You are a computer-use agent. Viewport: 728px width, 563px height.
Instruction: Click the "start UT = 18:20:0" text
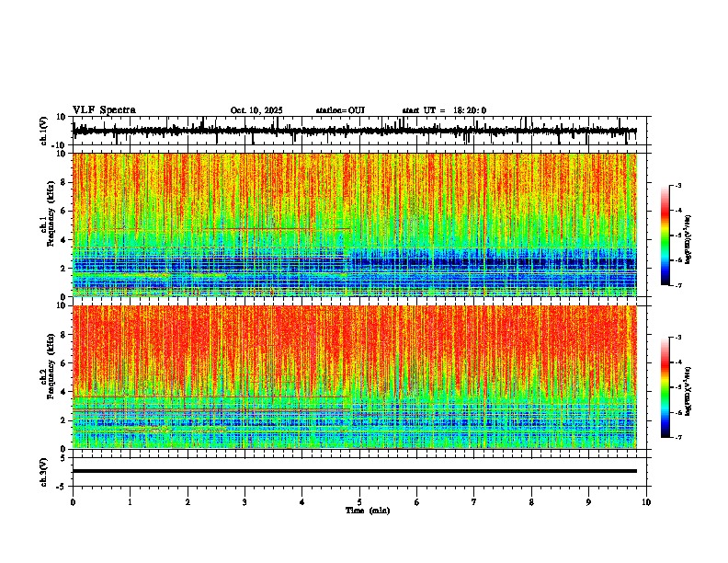tap(444, 110)
